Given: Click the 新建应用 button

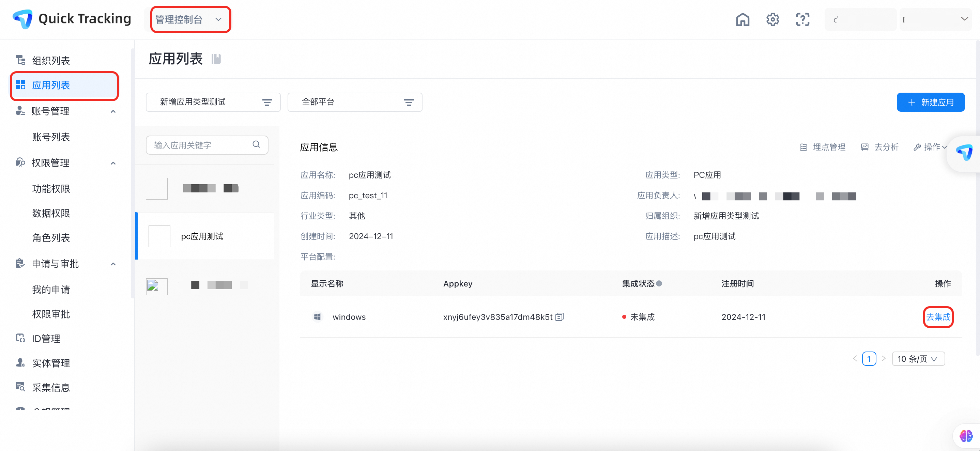Looking at the screenshot, I should pyautogui.click(x=930, y=102).
